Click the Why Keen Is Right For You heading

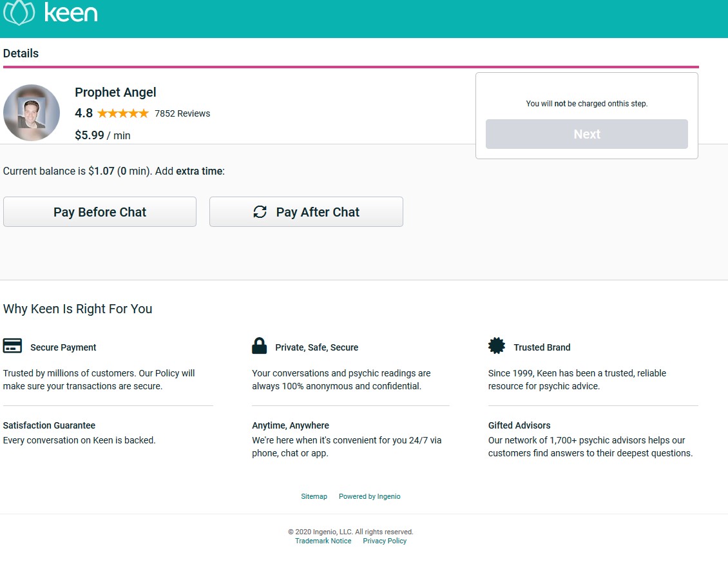pyautogui.click(x=77, y=309)
